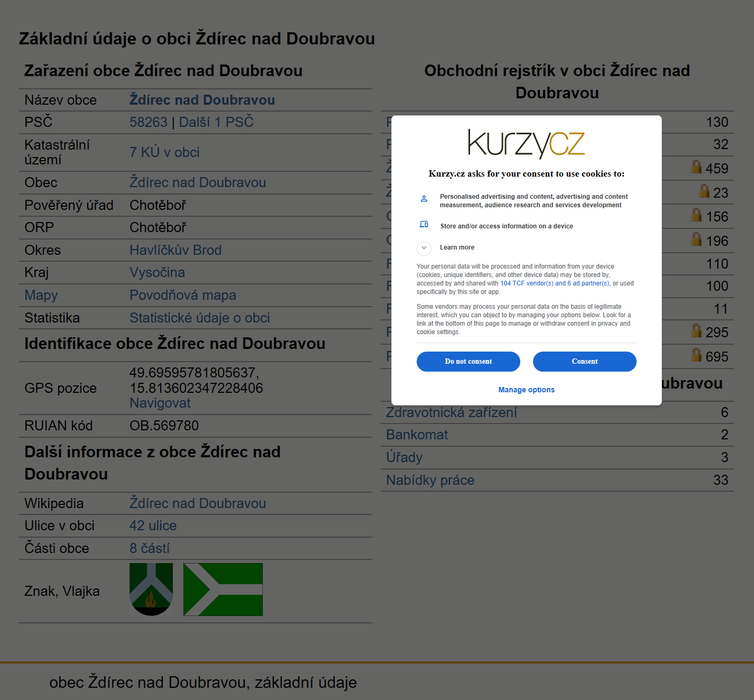Click the Consent button

(584, 362)
